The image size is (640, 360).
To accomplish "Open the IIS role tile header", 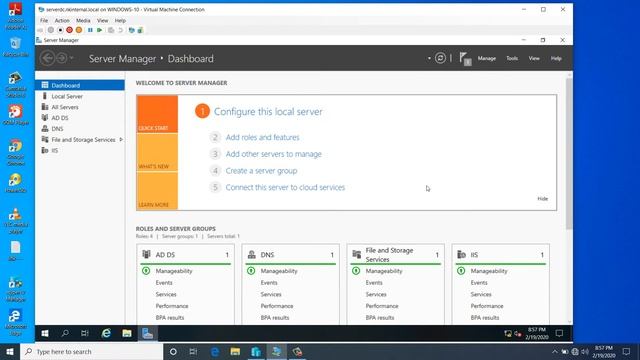I will [501, 255].
